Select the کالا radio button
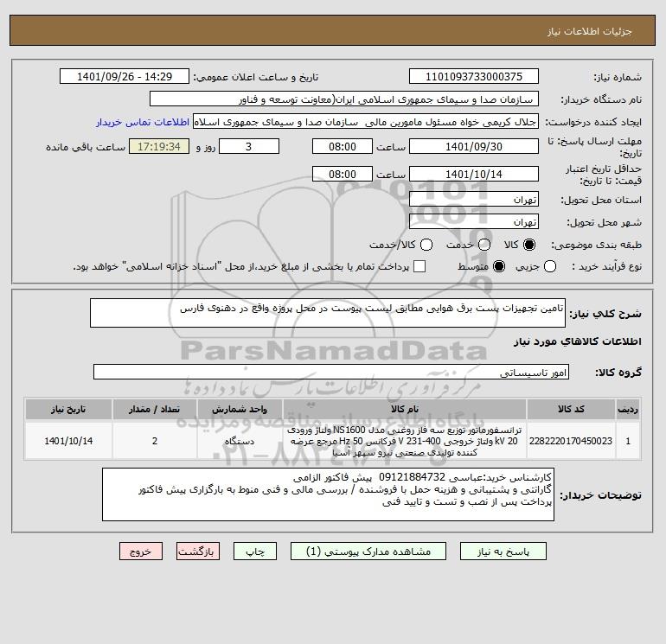Image resolution: width=666 pixels, height=644 pixels. [x=529, y=245]
